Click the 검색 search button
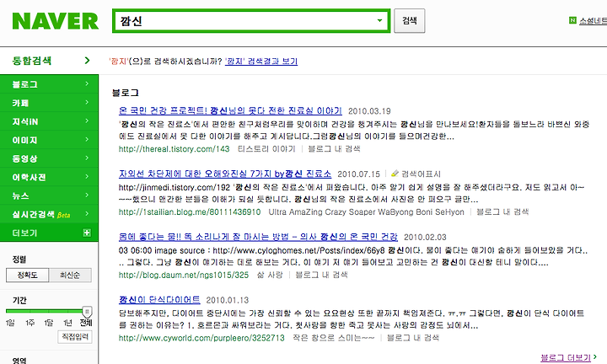This screenshot has width=607, height=364. click(x=409, y=20)
